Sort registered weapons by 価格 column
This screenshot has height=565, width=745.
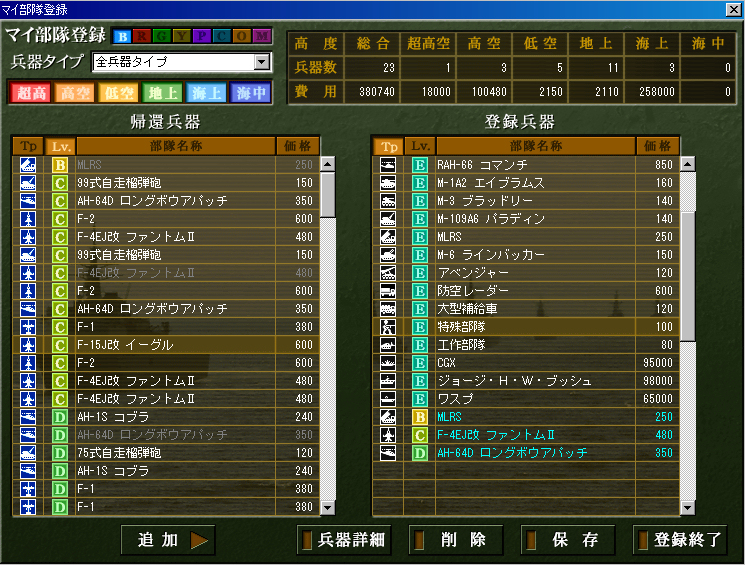click(658, 146)
